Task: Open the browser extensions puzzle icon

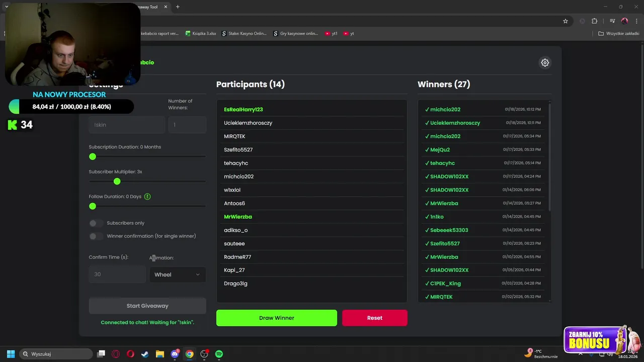Action: pos(594,21)
